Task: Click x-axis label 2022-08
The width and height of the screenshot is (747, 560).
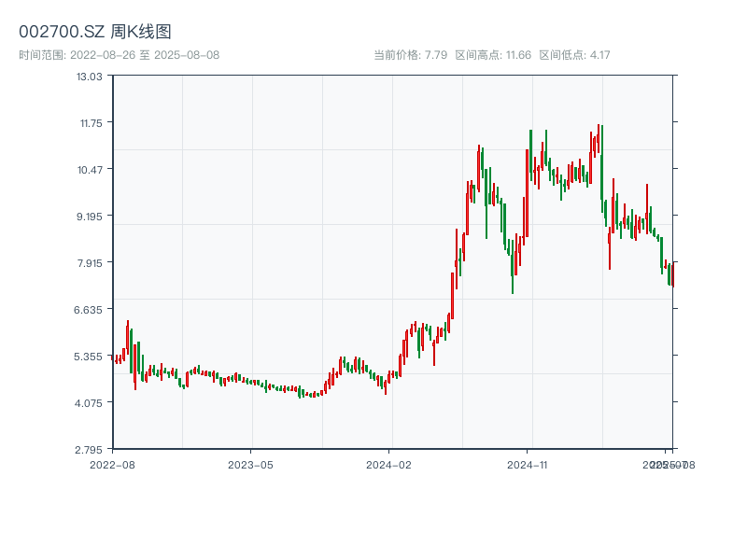Action: click(x=112, y=465)
